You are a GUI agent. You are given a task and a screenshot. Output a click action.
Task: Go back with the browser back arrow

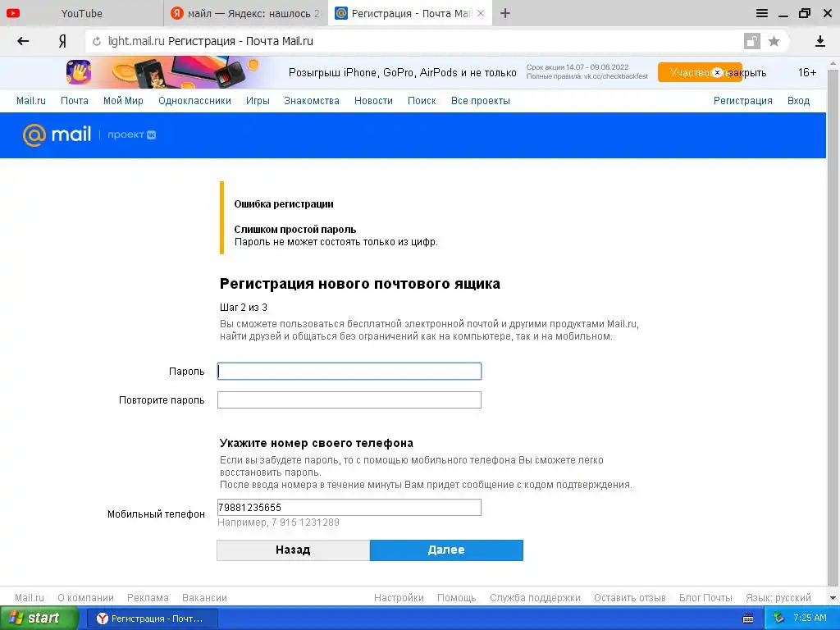pos(23,41)
